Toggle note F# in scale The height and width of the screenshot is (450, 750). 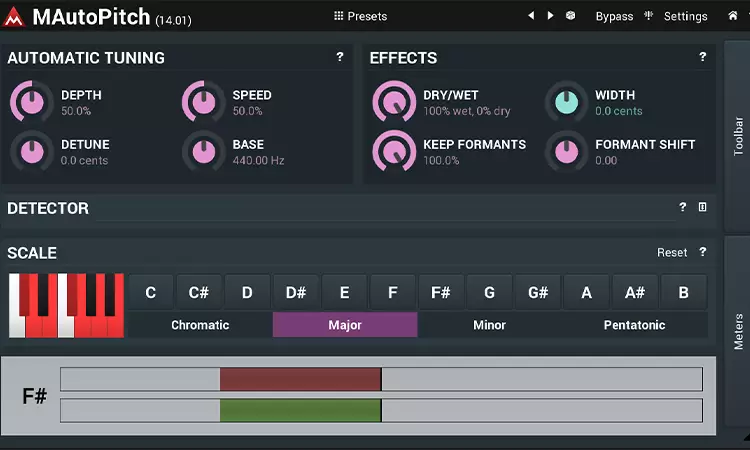pos(441,292)
